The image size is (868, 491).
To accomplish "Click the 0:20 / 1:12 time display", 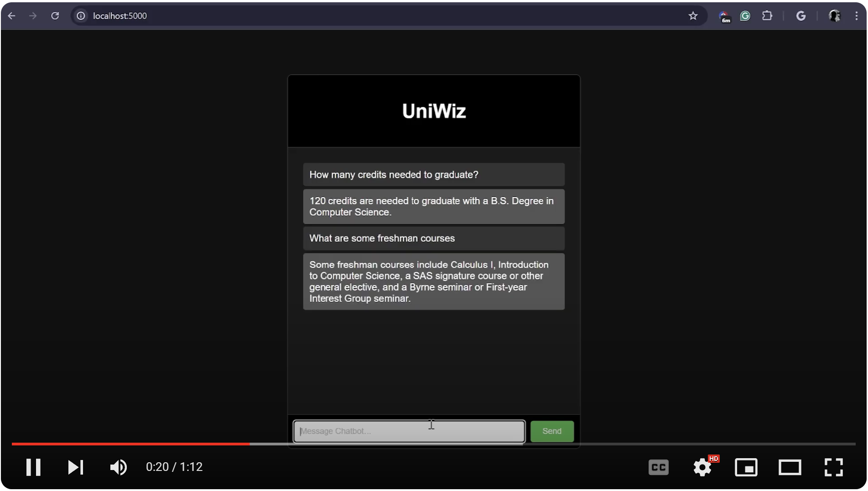I will (x=174, y=467).
